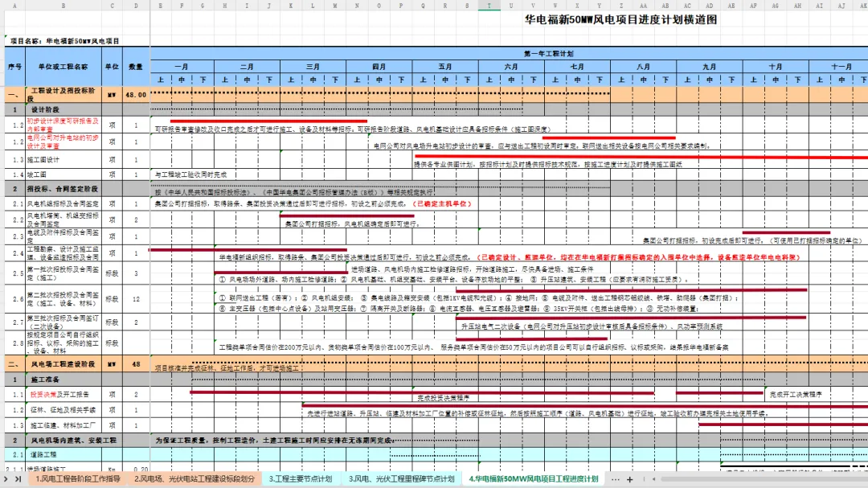Click the note 与工程竣工验收同时完成

[191, 174]
